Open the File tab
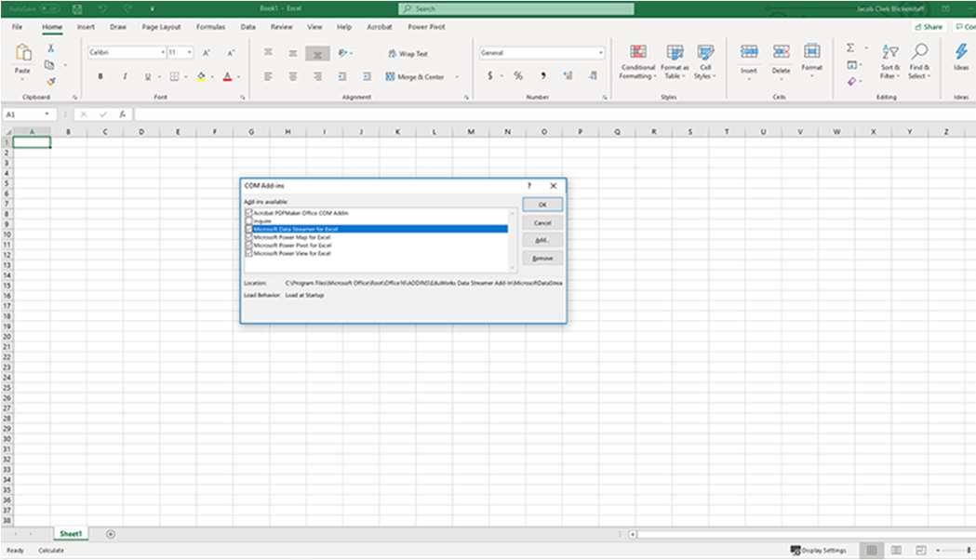 click(18, 27)
